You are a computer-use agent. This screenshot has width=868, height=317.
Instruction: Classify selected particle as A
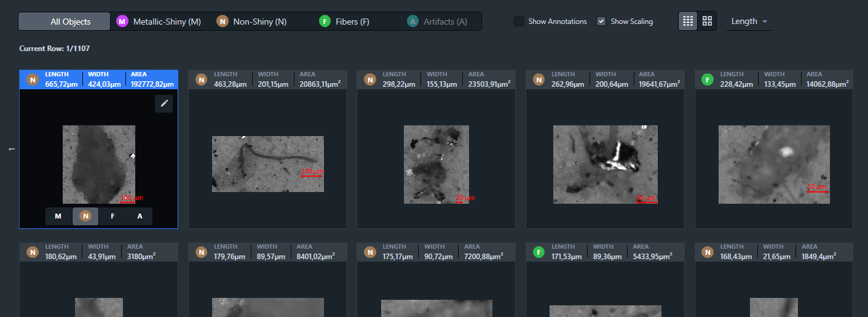(140, 216)
